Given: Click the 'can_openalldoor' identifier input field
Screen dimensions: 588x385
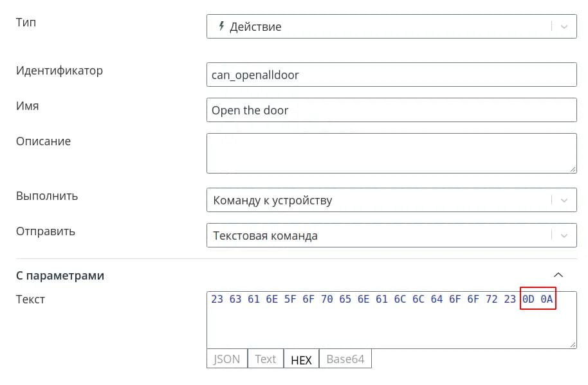Looking at the screenshot, I should (391, 75).
